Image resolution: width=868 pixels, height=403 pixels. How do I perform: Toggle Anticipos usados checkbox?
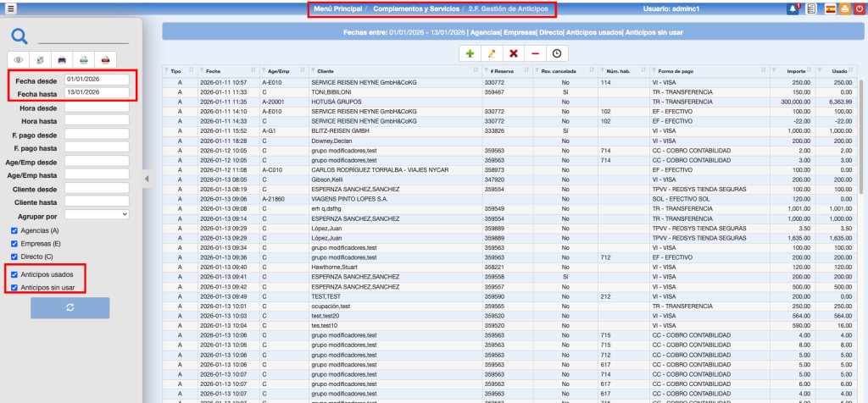(14, 275)
